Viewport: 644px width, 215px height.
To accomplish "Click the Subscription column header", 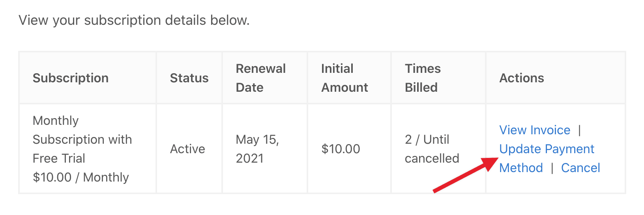I will tap(71, 78).
